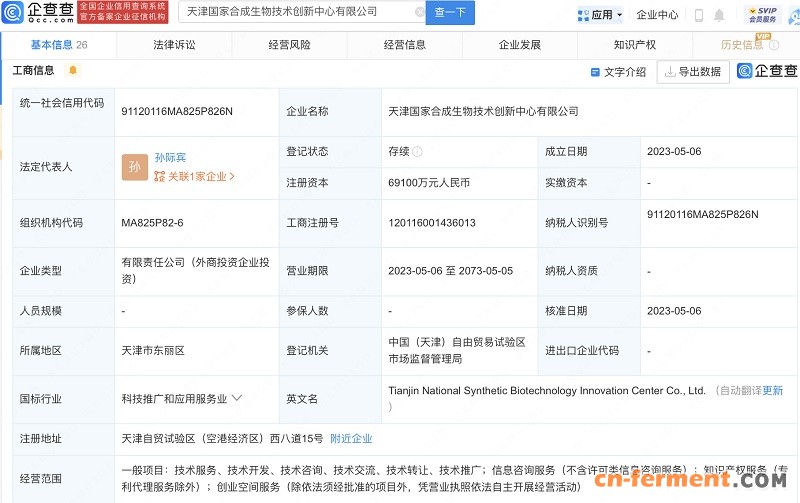Open the SVIP member service badge

pos(763,15)
